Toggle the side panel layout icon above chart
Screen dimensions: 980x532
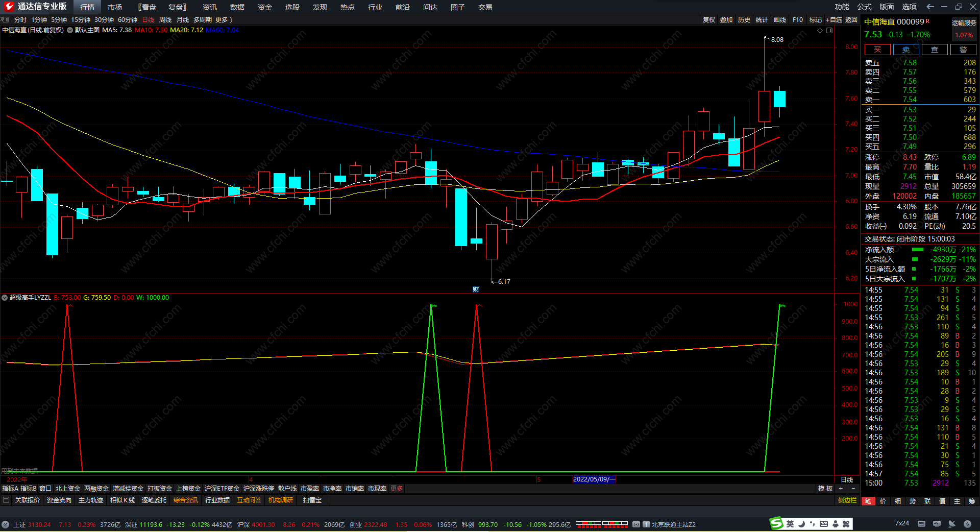tap(829, 30)
